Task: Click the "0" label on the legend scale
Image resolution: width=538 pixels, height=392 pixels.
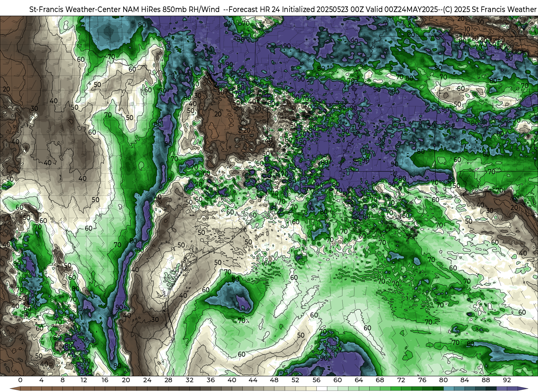Action: [x=20, y=380]
